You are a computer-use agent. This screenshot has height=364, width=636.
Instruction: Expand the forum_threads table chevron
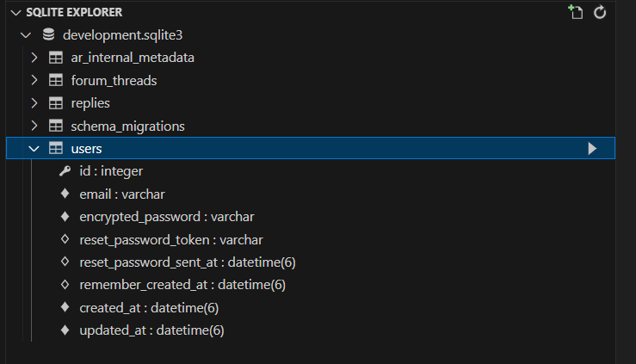pyautogui.click(x=34, y=81)
